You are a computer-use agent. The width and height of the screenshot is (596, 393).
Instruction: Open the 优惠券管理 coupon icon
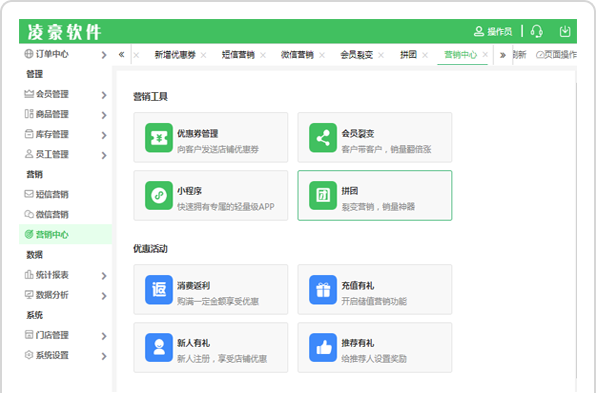click(159, 138)
